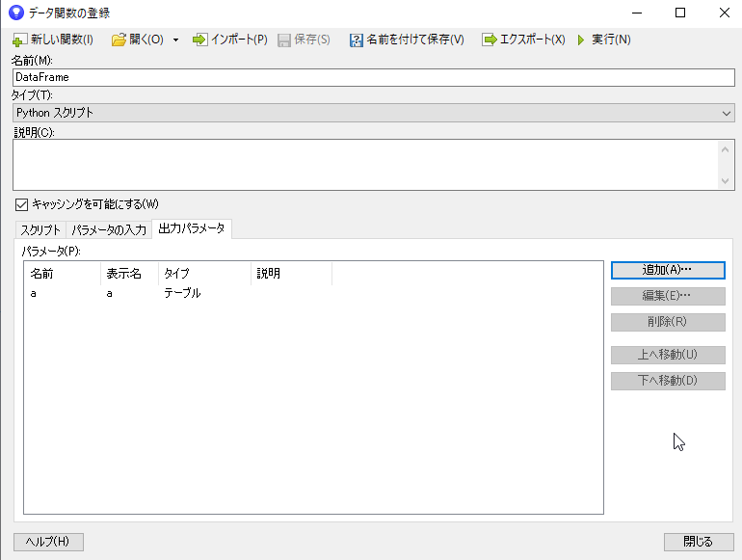Click the Save As (名前を付けて保存) icon
742x560 pixels.
[x=357, y=40]
